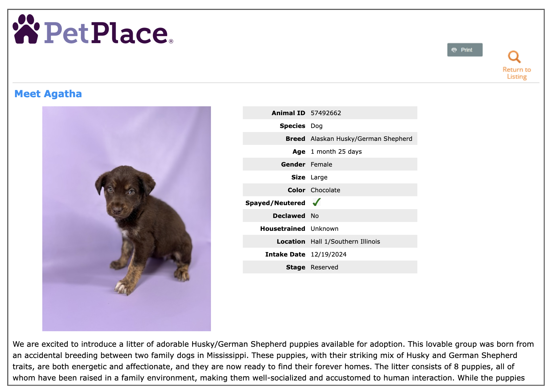
Task: Open Agatha's puppy photo
Action: (x=126, y=218)
